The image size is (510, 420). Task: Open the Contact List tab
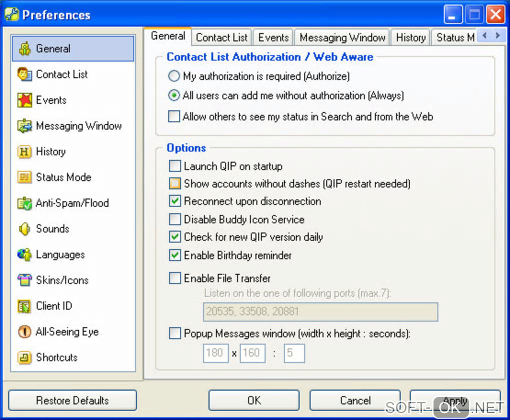coord(222,37)
